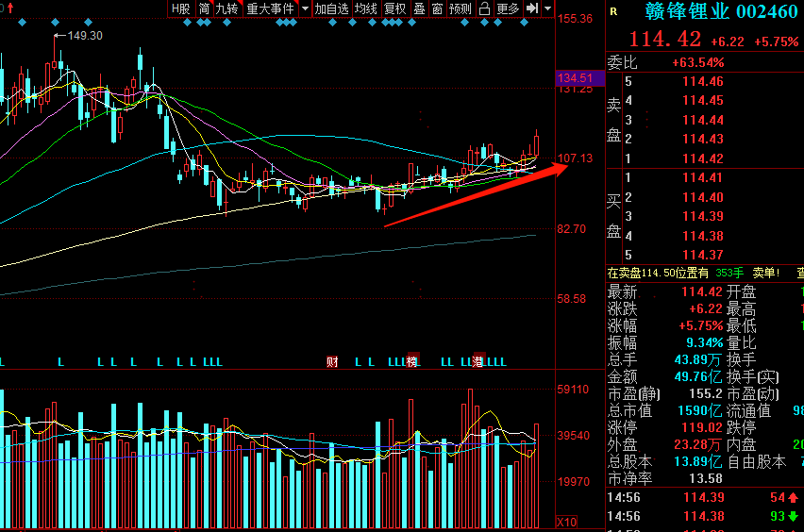Viewport: 804px width, 532px height.
Task: Toggle '复权' price adjustment
Action: (395, 8)
